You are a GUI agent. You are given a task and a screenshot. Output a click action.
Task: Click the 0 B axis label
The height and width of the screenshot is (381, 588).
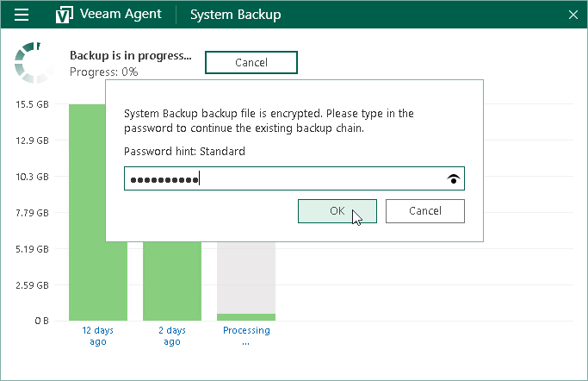41,321
